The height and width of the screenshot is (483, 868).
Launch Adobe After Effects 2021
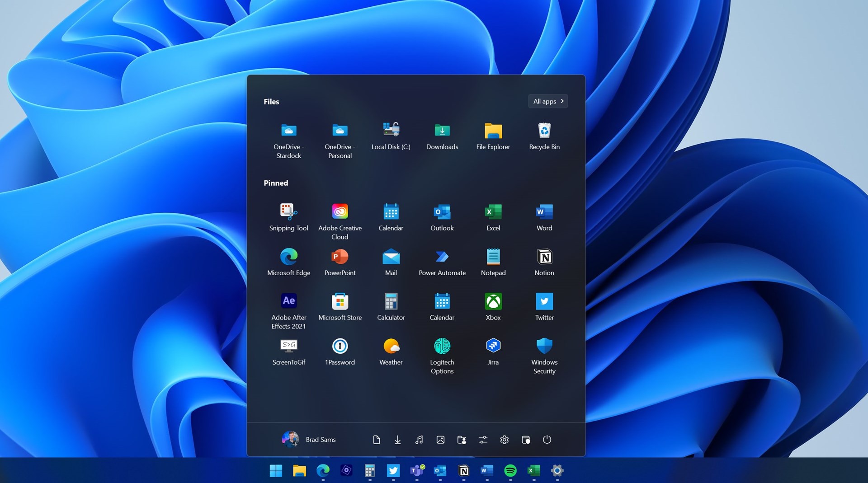click(x=288, y=311)
